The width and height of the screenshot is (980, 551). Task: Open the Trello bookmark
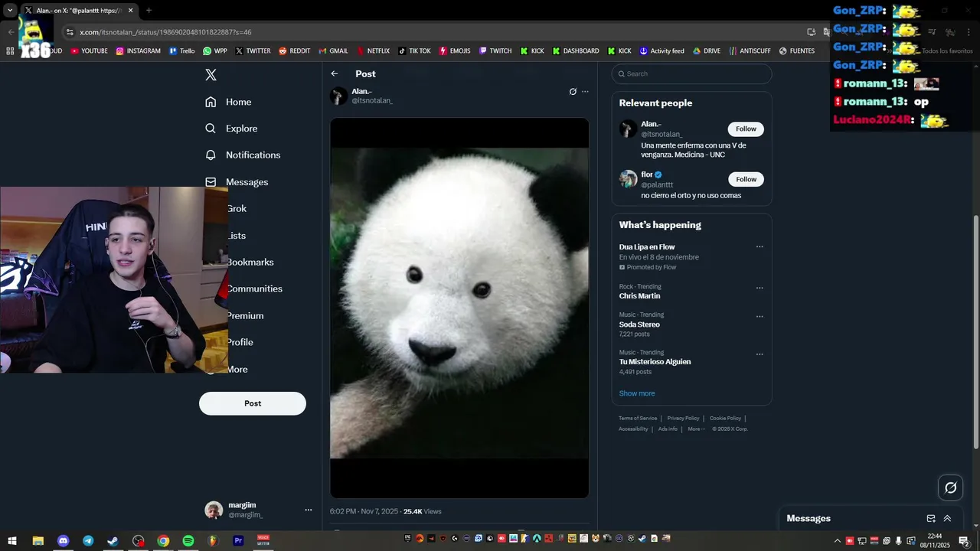pyautogui.click(x=181, y=51)
